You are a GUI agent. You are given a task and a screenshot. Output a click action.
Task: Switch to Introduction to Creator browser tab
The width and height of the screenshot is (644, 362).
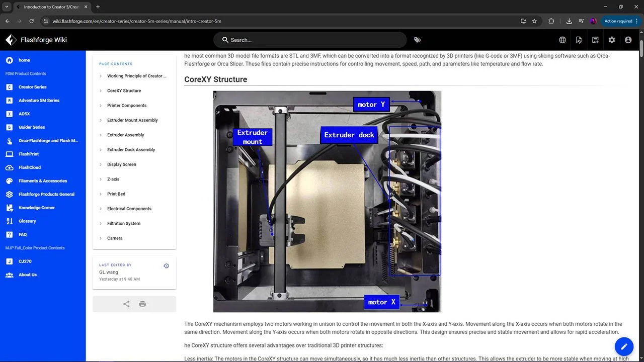tap(52, 7)
